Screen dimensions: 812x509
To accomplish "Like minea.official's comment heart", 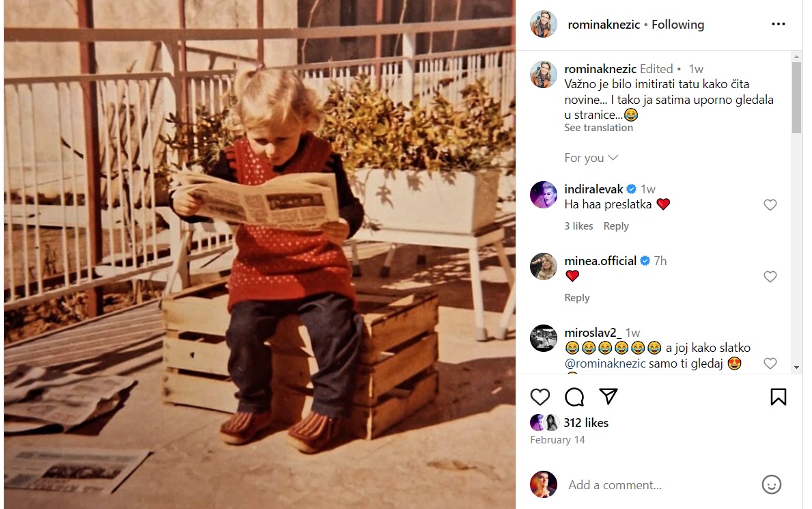I will 770,277.
